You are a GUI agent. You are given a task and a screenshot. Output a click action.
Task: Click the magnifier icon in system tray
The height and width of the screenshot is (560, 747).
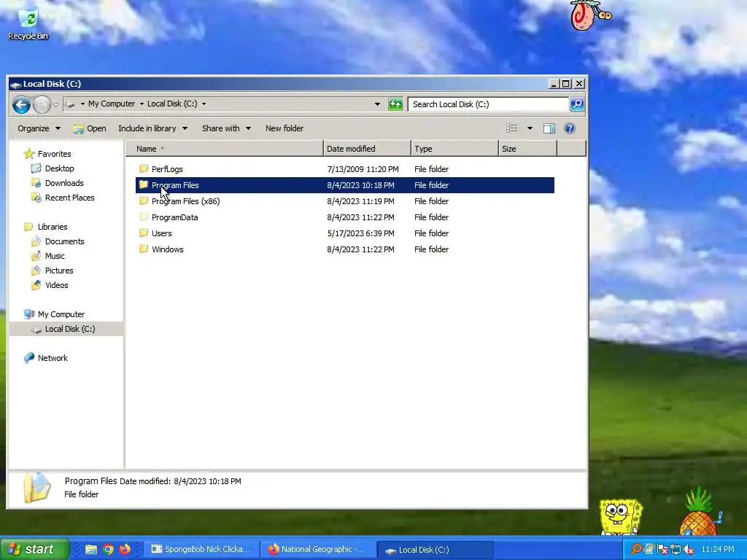click(x=635, y=550)
